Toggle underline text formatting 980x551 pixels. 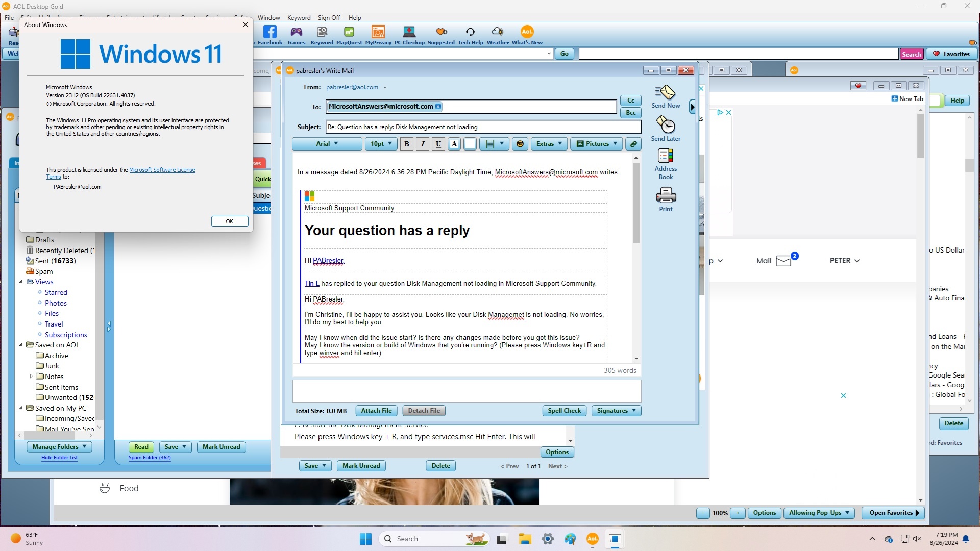pyautogui.click(x=438, y=144)
